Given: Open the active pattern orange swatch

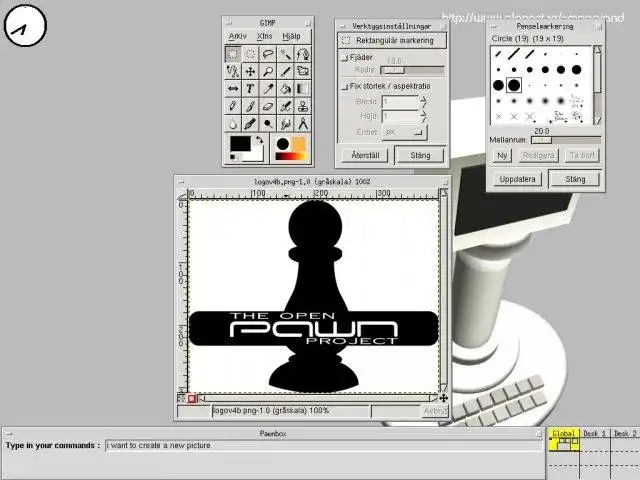Looking at the screenshot, I should (x=299, y=144).
